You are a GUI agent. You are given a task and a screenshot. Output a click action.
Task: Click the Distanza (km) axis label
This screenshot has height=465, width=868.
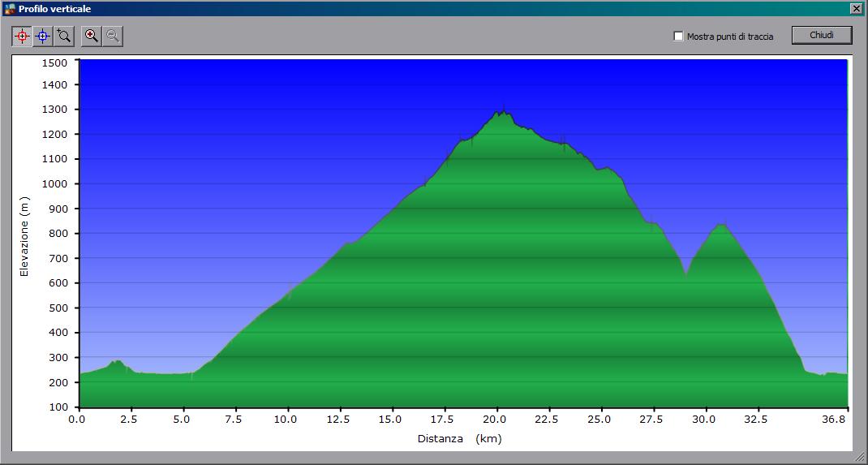point(459,439)
